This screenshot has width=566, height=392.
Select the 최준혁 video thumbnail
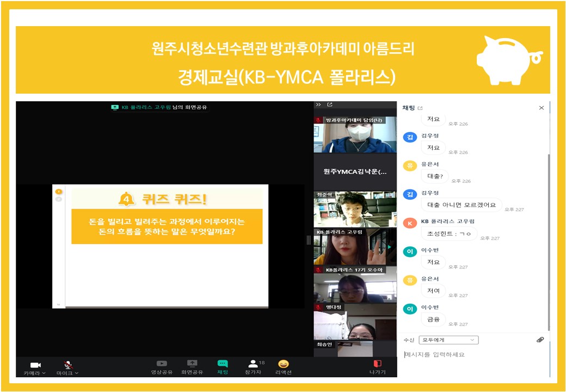[355, 210]
